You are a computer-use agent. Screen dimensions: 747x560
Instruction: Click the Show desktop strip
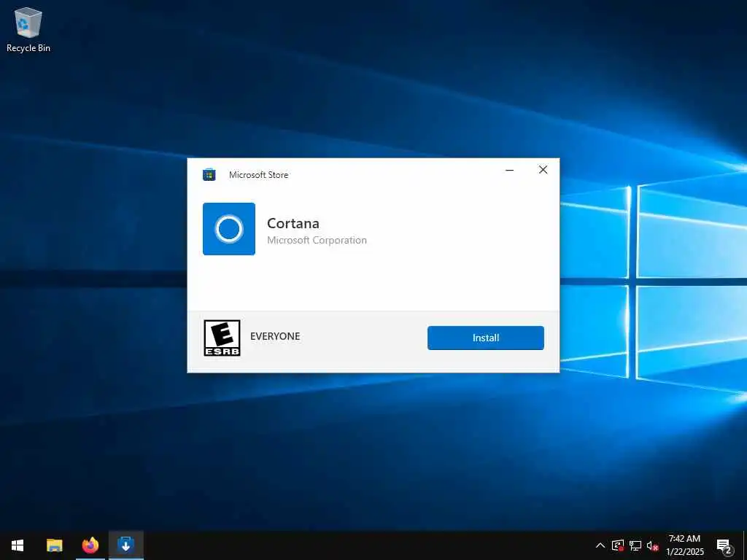point(745,545)
